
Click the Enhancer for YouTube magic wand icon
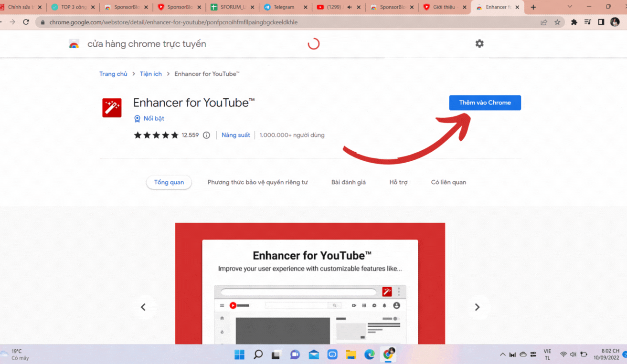coord(112,108)
